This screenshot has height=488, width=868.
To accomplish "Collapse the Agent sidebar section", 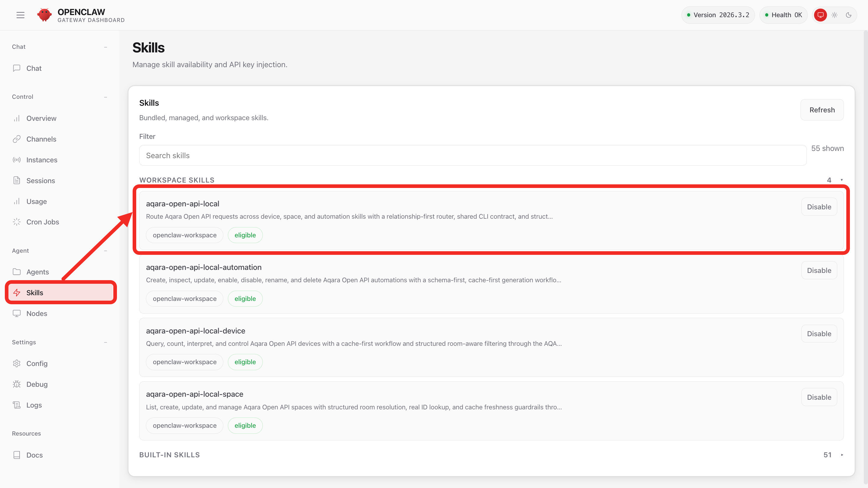I will point(105,251).
